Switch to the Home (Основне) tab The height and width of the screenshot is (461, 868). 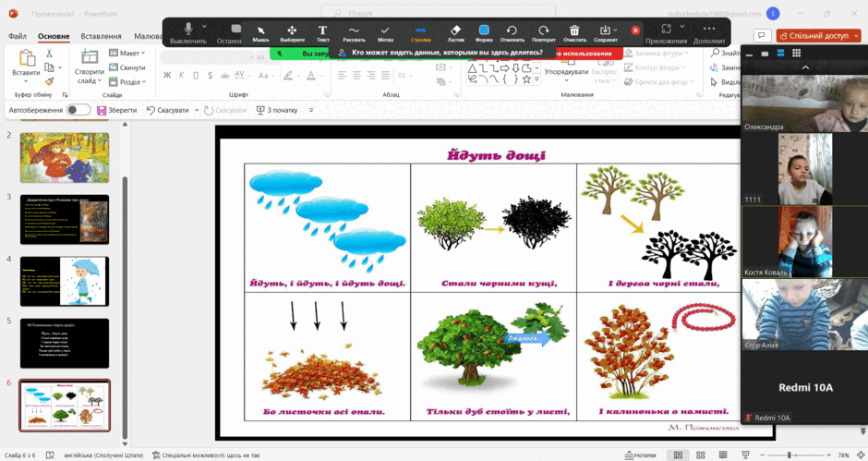[x=54, y=36]
